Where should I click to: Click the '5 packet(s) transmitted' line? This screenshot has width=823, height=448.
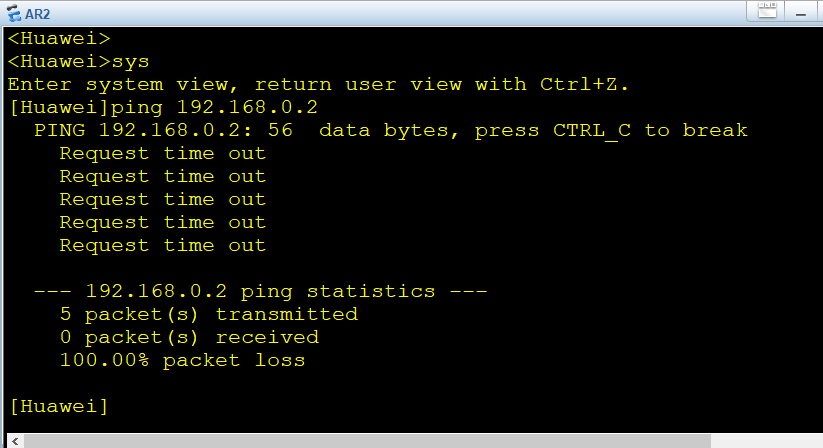pos(209,314)
